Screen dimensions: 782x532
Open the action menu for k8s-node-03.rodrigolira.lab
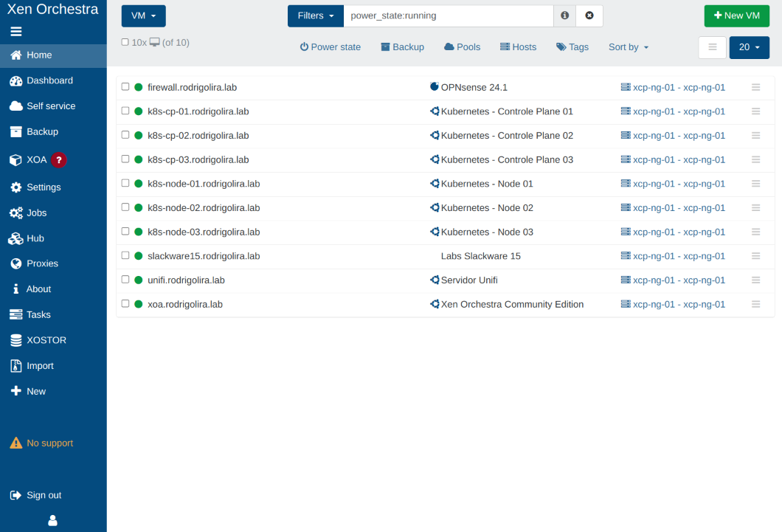pyautogui.click(x=755, y=232)
